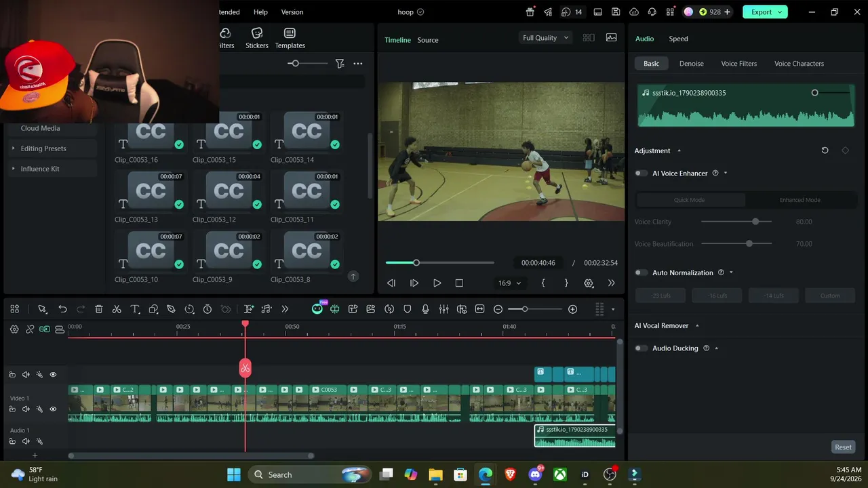Enable the AI Voice Enhancer toggle
The height and width of the screenshot is (488, 868).
coord(641,174)
